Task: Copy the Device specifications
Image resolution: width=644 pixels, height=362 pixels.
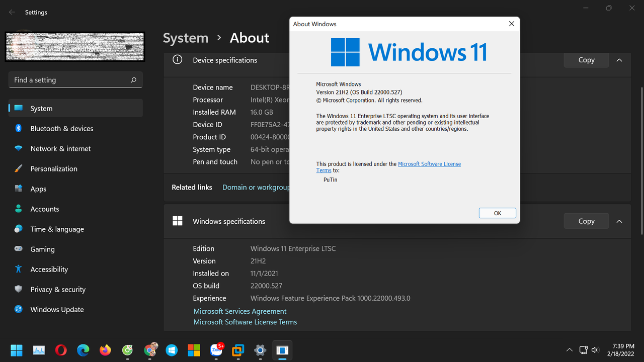Action: pos(586,60)
